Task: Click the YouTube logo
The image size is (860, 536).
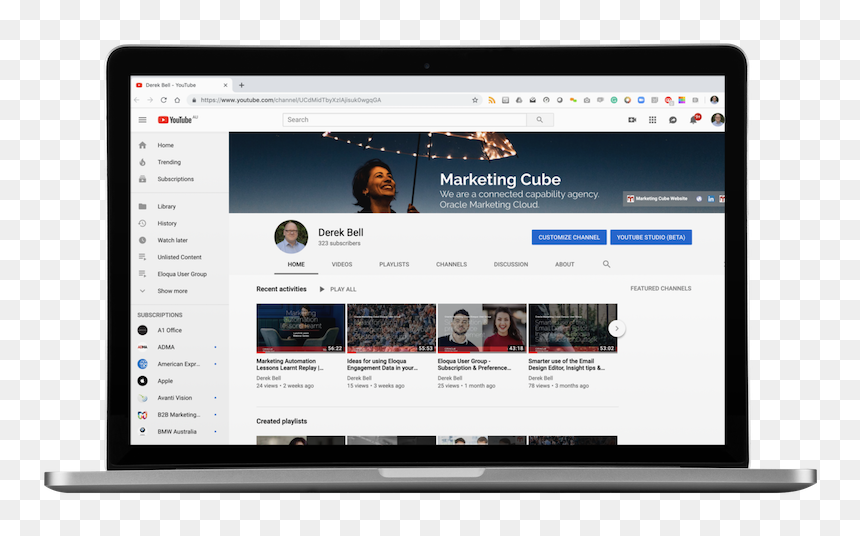Action: (x=177, y=120)
